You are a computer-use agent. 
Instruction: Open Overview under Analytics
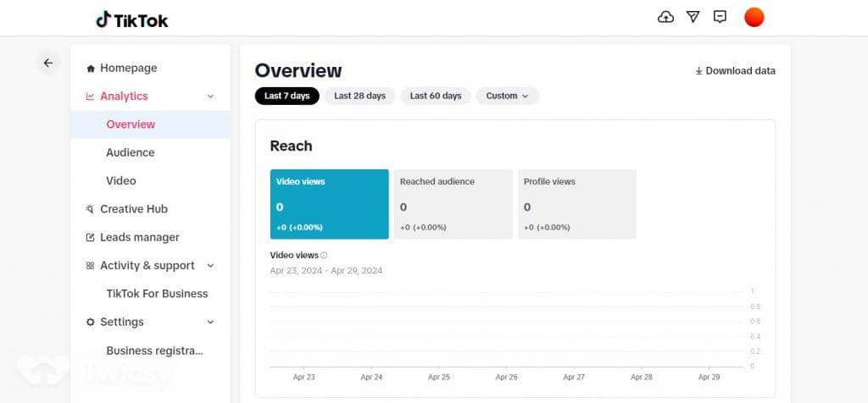150,124
